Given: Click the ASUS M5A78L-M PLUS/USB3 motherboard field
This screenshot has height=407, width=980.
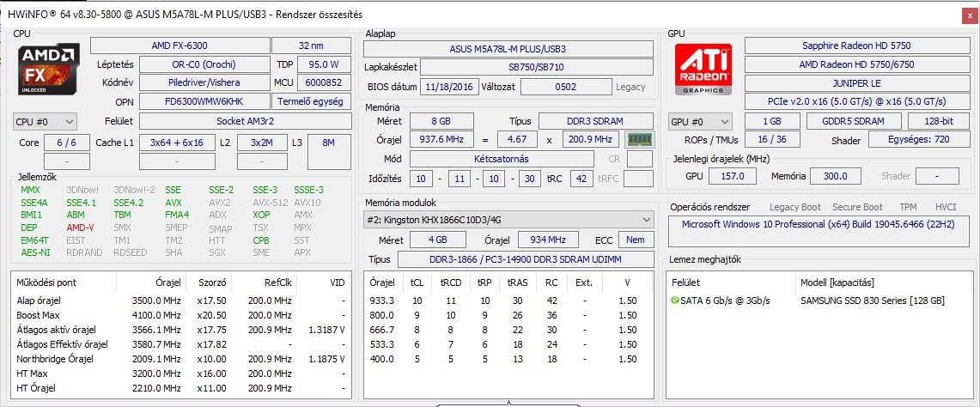Looking at the screenshot, I should coord(508,49).
